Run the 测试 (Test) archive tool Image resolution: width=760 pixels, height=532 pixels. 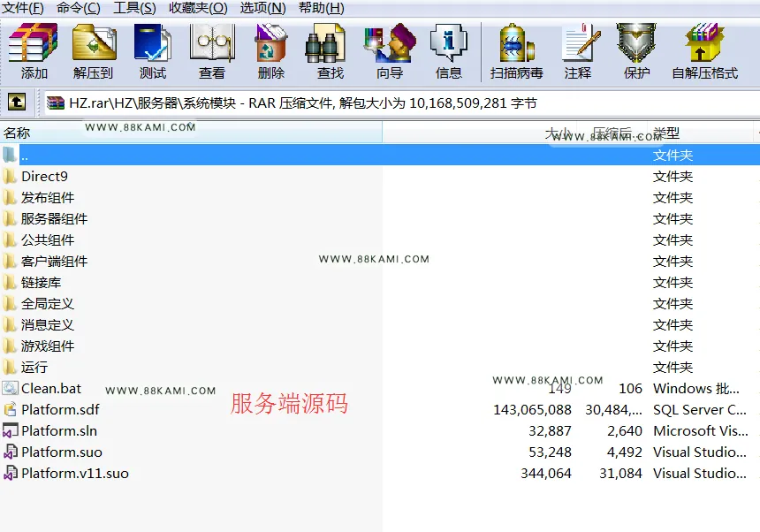[x=153, y=51]
